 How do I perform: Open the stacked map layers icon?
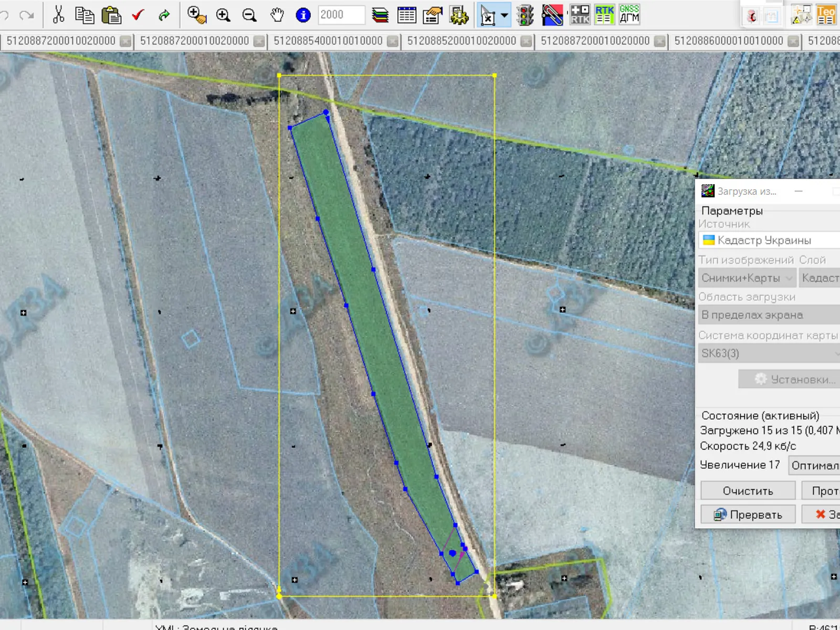(x=380, y=15)
